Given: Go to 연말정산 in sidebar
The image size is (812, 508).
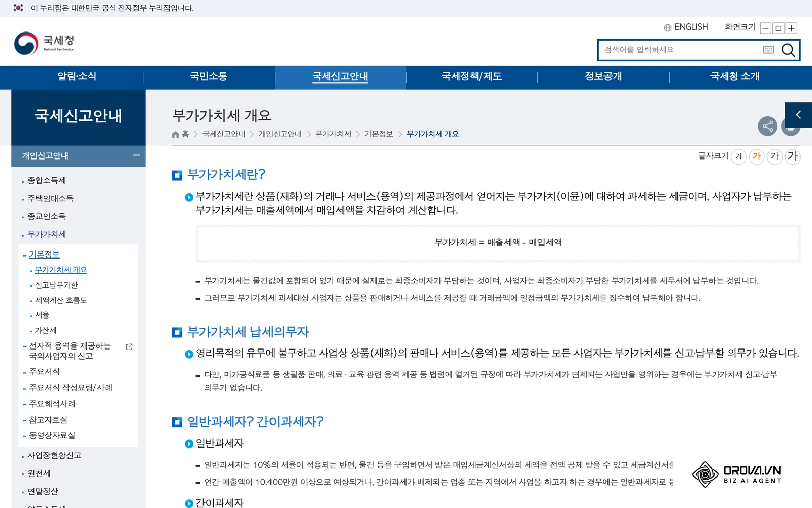Looking at the screenshot, I should click(43, 492).
